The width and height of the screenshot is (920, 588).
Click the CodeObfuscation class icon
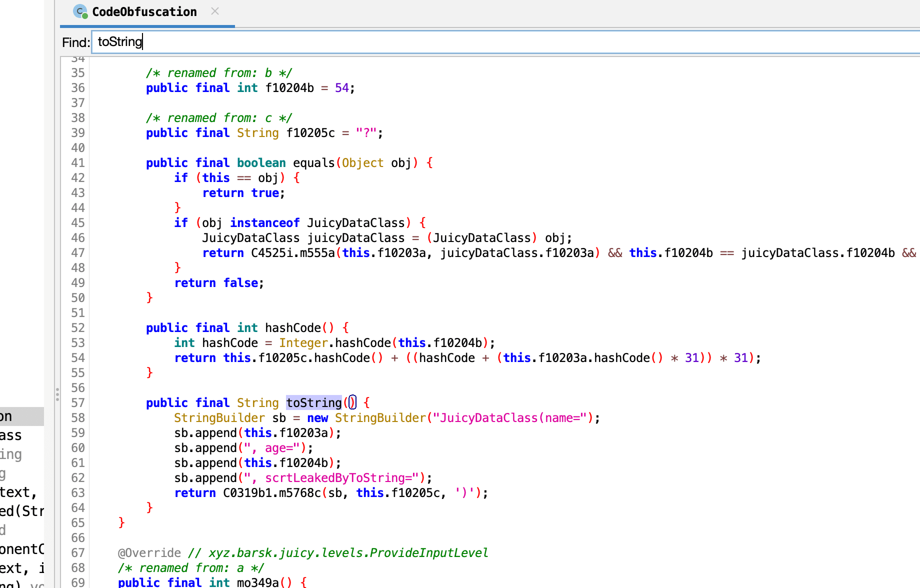[x=80, y=11]
